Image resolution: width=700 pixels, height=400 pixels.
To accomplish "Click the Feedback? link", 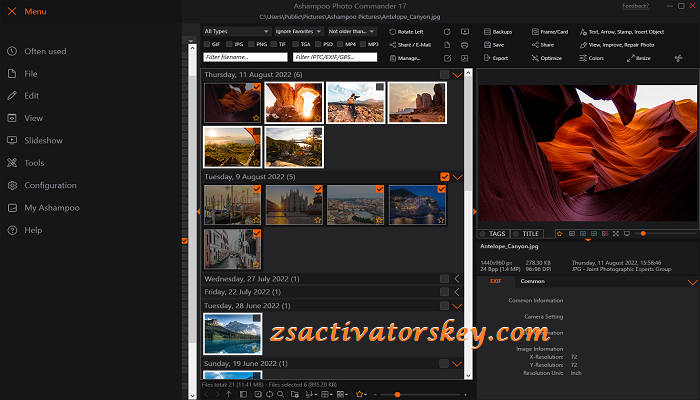I will coord(635,6).
